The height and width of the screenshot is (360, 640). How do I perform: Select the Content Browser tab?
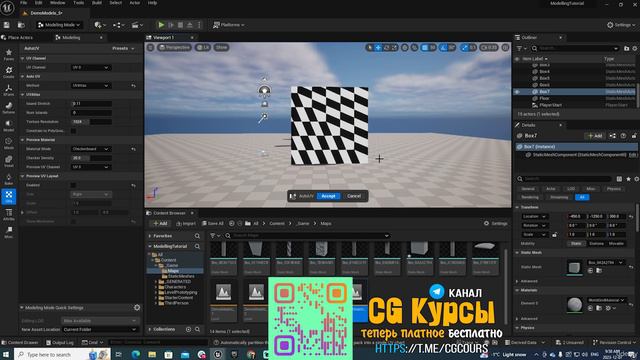pyautogui.click(x=169, y=213)
